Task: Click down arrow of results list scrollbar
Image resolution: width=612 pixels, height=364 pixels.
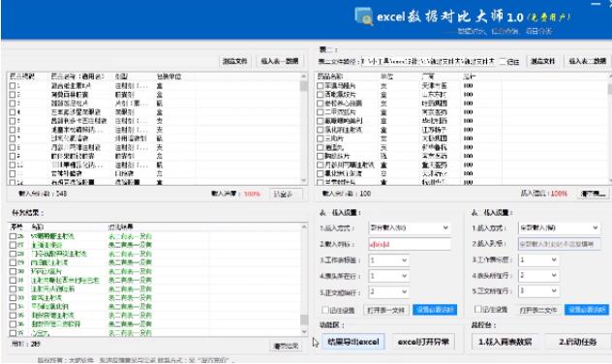Action: point(304,332)
